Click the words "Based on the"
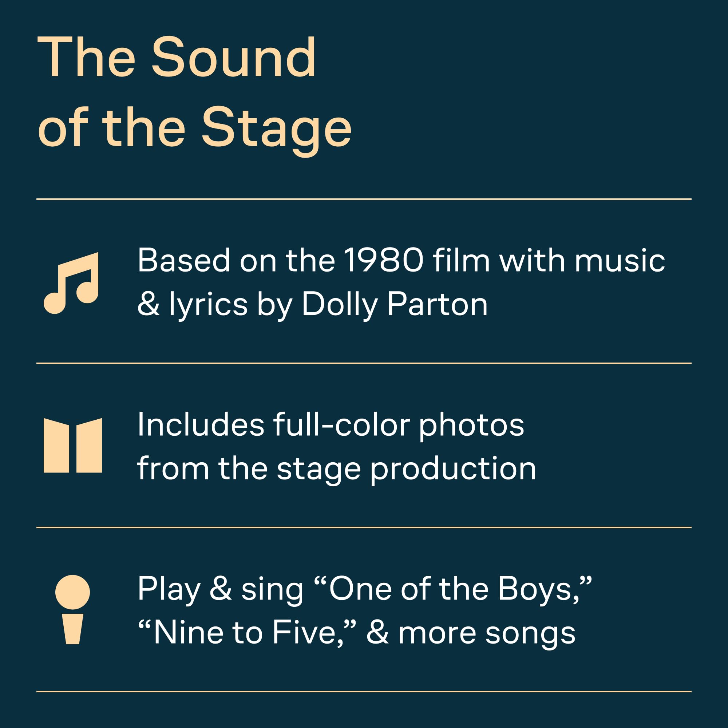Image resolution: width=728 pixels, height=728 pixels. pyautogui.click(x=236, y=260)
